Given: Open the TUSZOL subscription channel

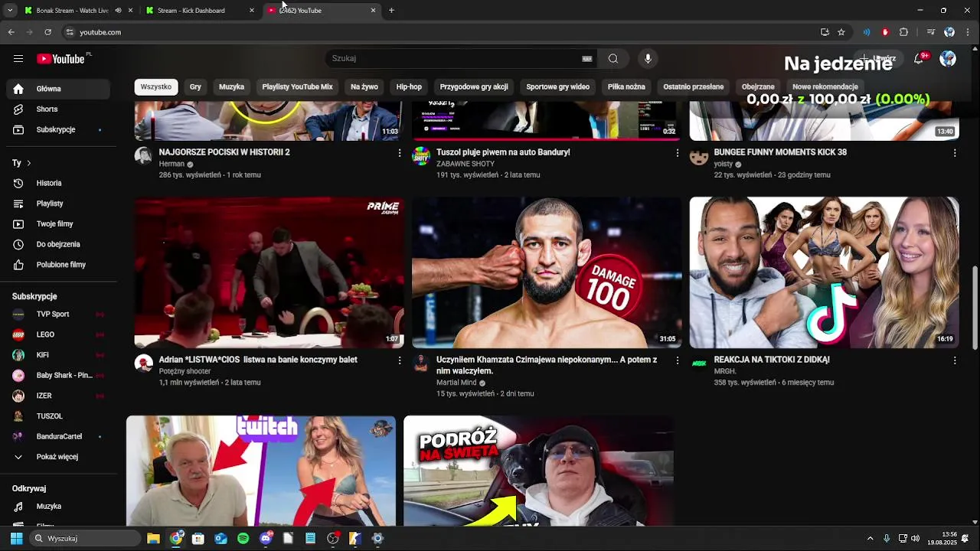Looking at the screenshot, I should (x=58, y=416).
